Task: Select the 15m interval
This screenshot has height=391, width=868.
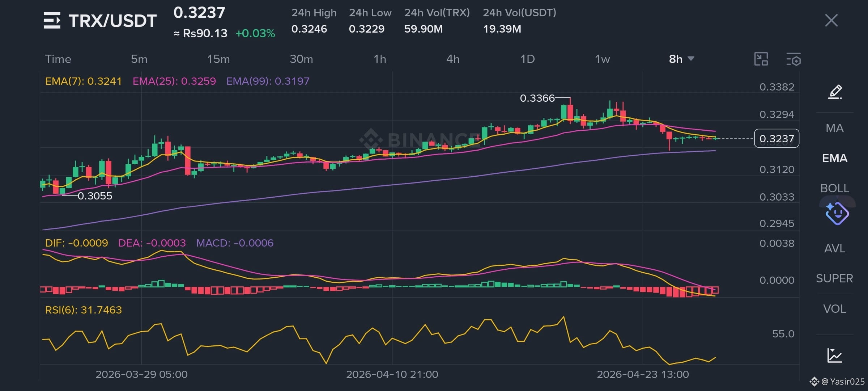Action: [218, 59]
